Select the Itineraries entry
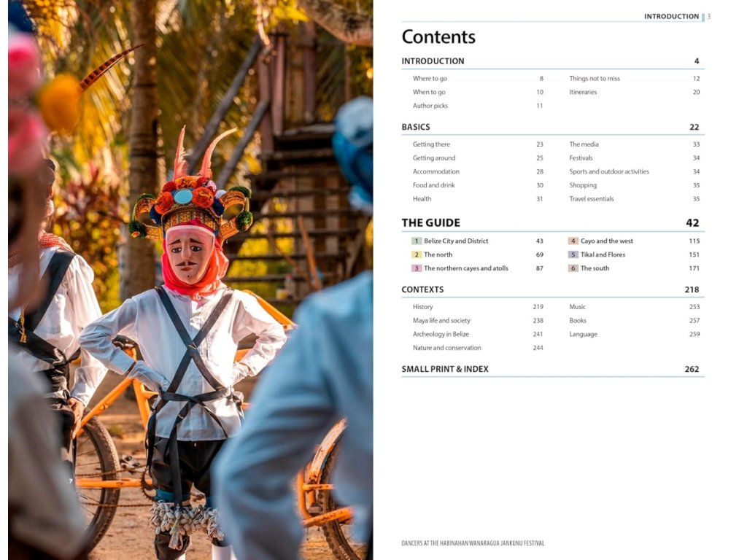 [x=583, y=92]
